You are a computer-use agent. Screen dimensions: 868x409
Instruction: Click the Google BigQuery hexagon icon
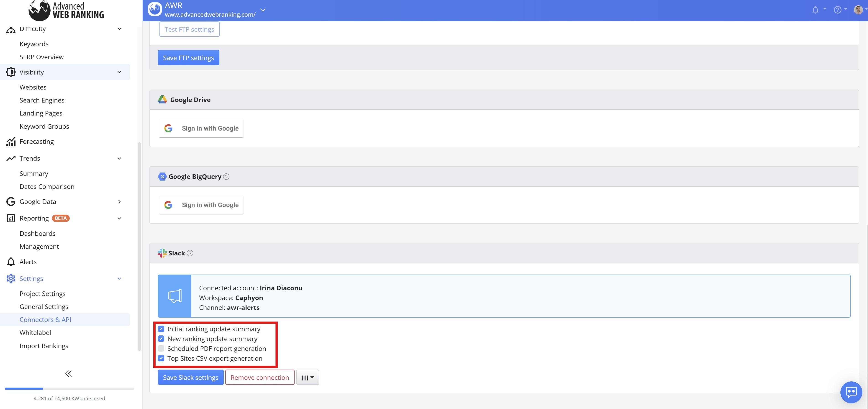(x=162, y=177)
